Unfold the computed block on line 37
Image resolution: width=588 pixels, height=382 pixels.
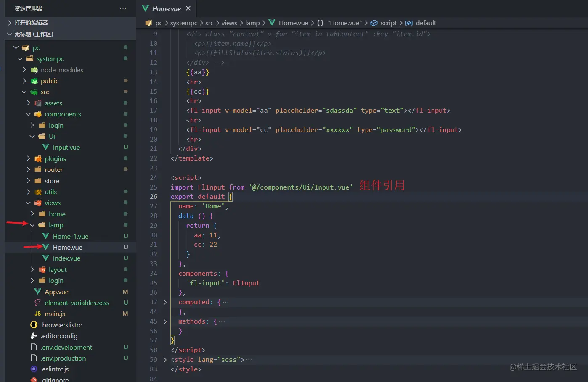[165, 302]
